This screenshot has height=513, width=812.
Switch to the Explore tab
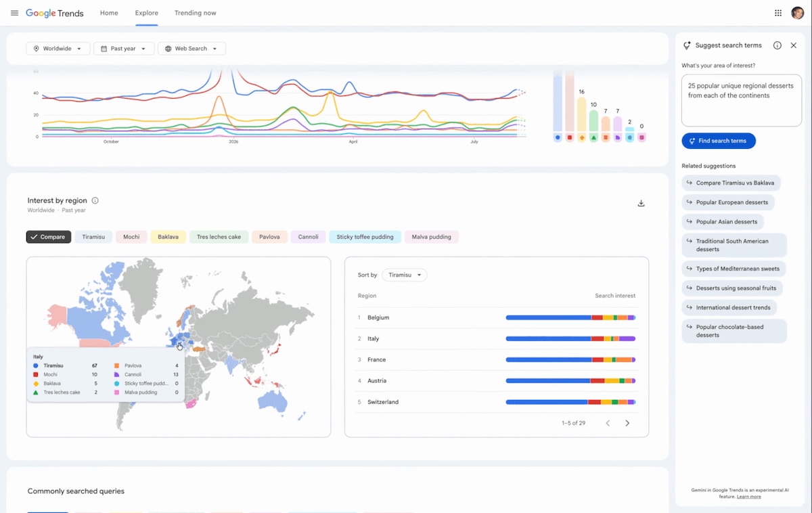[x=146, y=13]
